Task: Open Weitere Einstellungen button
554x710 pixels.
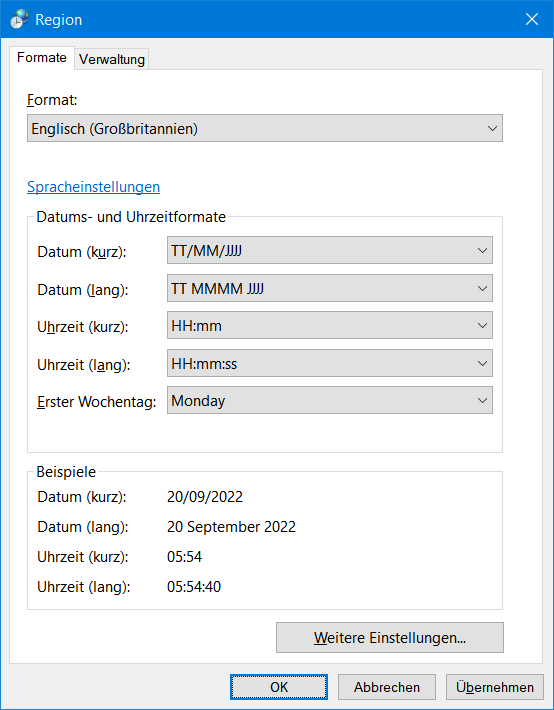Action: pos(390,638)
